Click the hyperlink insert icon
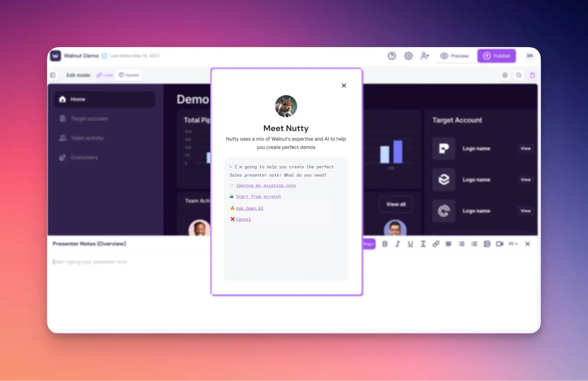 tap(435, 244)
